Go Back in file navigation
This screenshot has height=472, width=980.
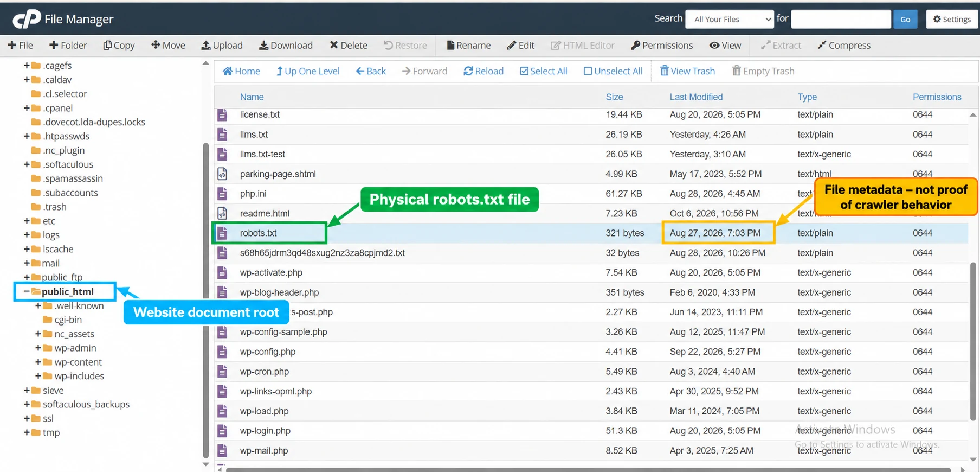pyautogui.click(x=371, y=71)
